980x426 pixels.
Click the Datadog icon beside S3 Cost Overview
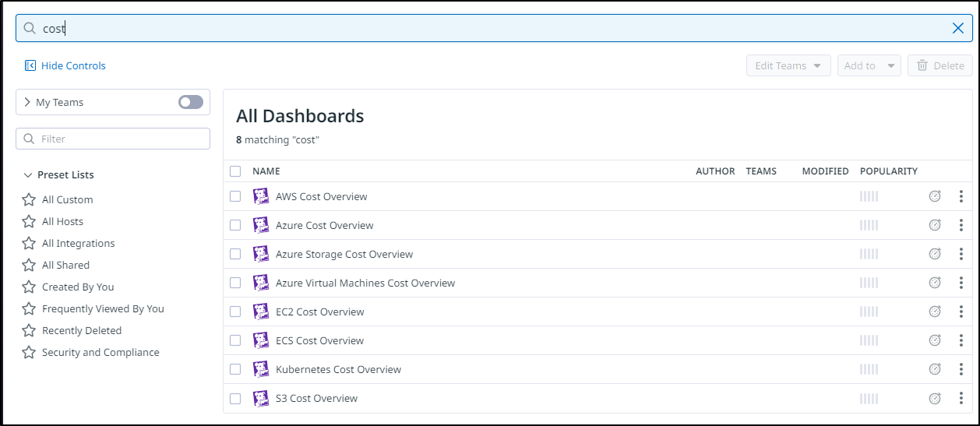tap(261, 398)
